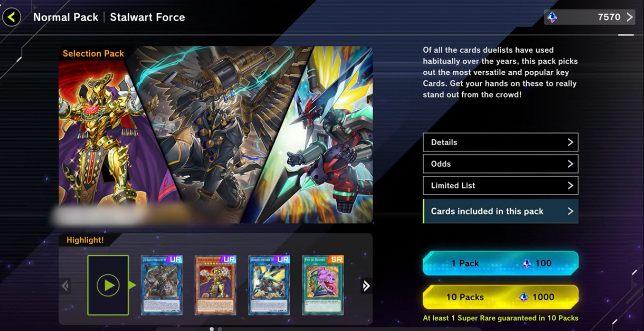Purchase 10 Packs for 1000 gems
The image size is (644, 331).
[x=500, y=297]
